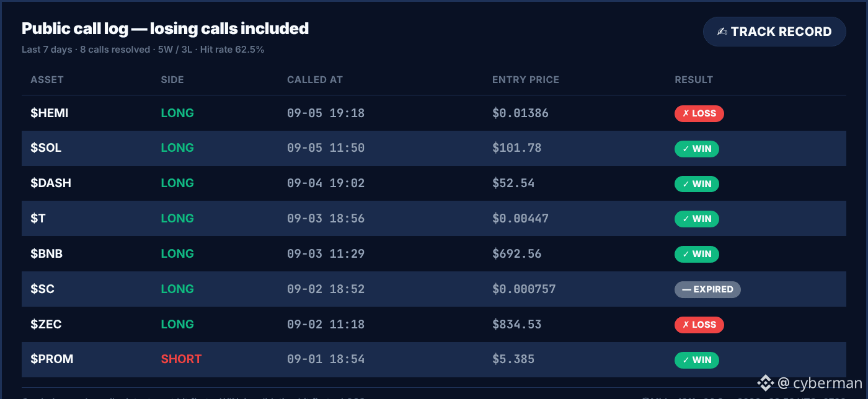Click the WIN badge for $PROM
This screenshot has height=399, width=868.
[697, 360]
